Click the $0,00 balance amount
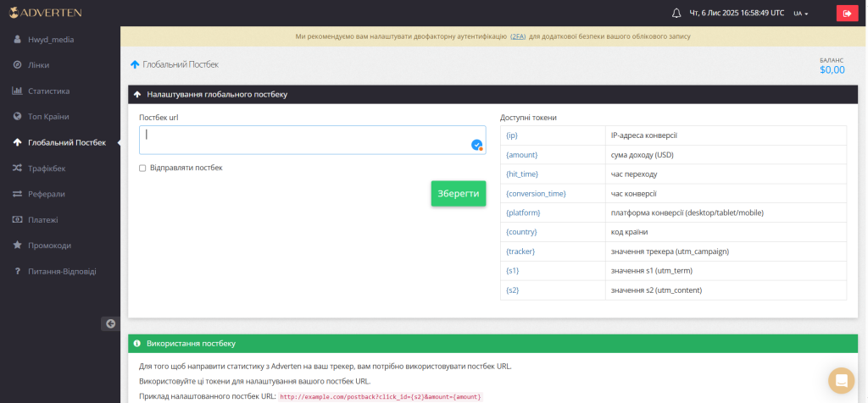Screen dimensions: 868x403 click(x=832, y=70)
